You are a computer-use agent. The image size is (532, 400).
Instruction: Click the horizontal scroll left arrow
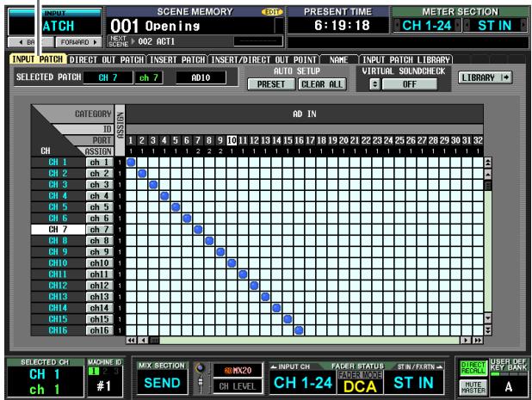tap(143, 341)
